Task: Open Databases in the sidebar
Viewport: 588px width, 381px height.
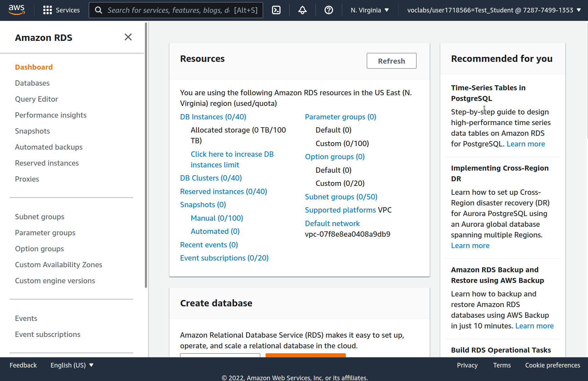Action: pos(32,83)
